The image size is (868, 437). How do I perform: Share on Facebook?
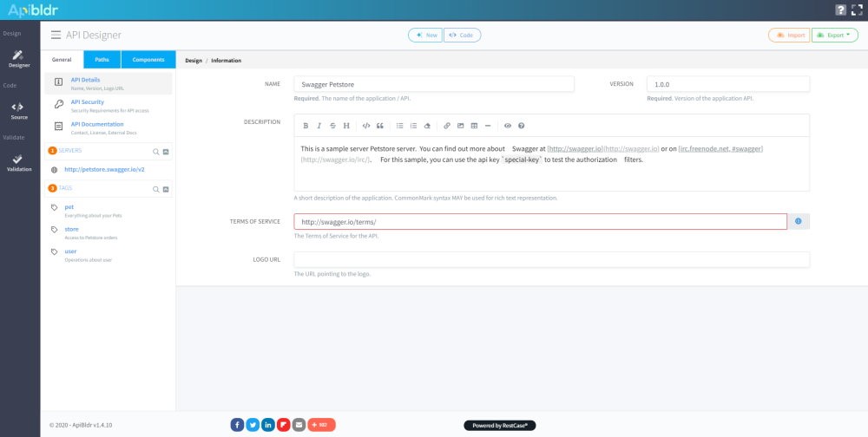237,425
